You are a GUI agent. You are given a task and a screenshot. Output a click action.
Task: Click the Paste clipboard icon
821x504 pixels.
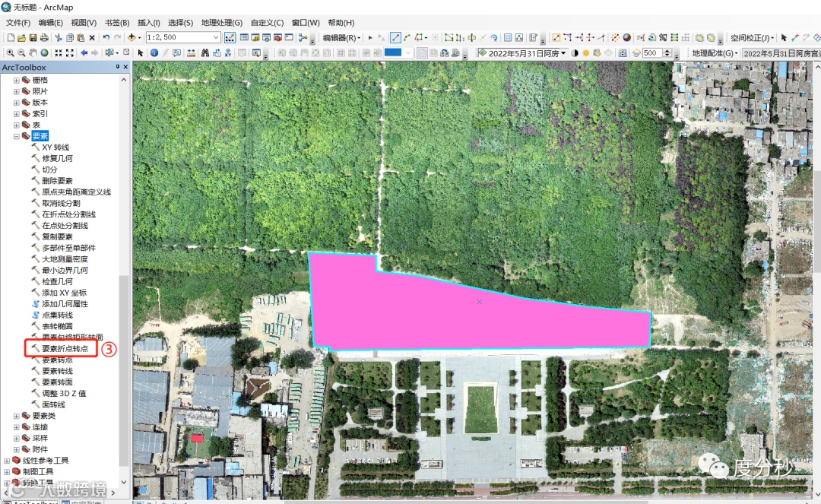click(x=81, y=38)
